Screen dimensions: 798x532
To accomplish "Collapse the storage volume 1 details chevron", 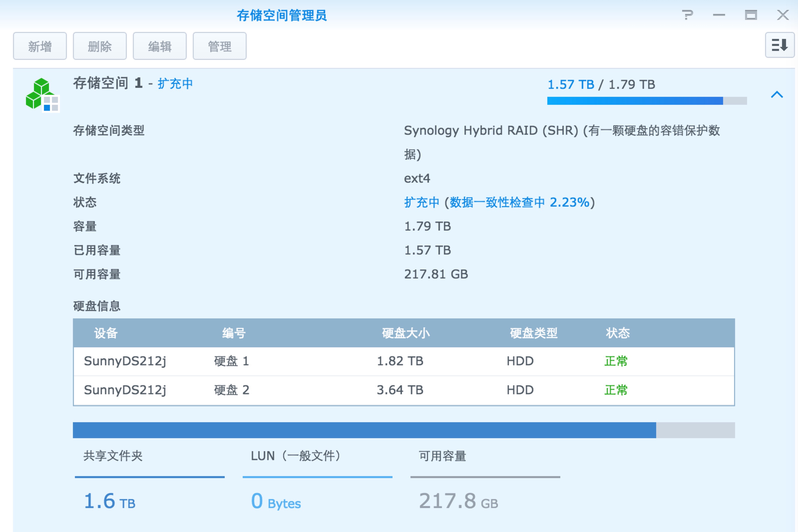I will [777, 94].
